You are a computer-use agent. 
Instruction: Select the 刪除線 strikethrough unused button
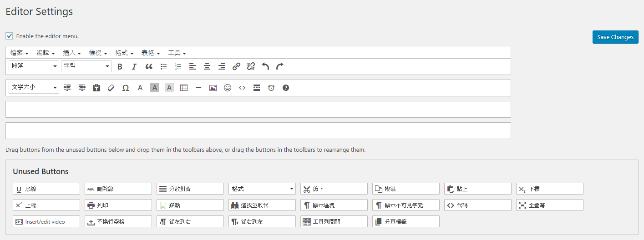click(x=118, y=189)
